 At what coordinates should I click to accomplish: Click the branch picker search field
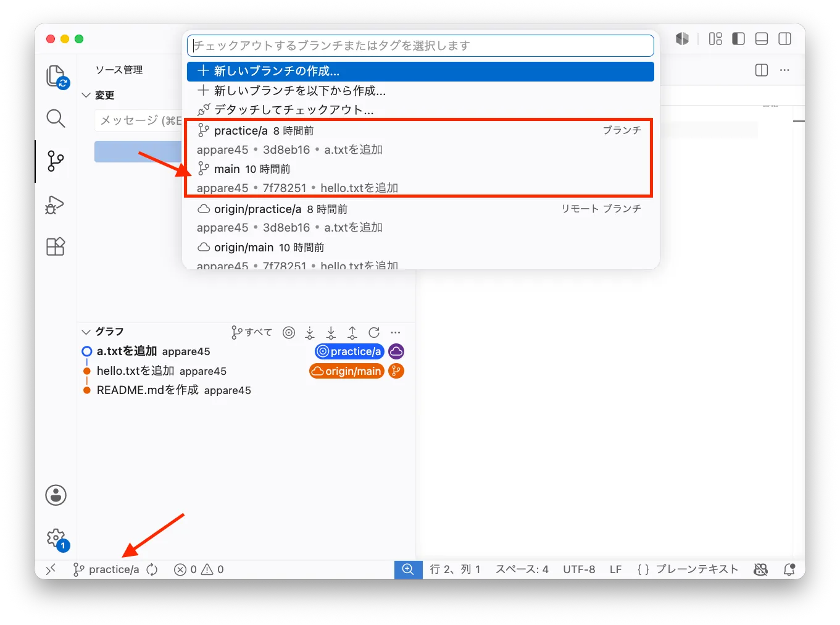point(420,46)
